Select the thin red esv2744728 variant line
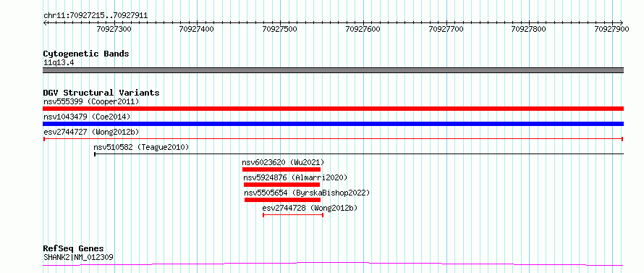Screen dimensions: 644x273 [293, 215]
